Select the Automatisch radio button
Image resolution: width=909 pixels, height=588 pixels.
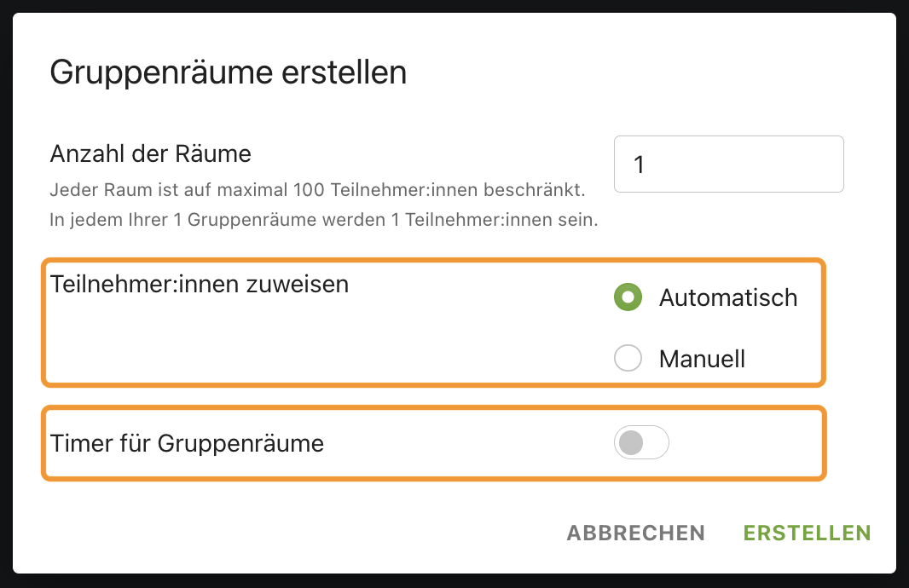(x=628, y=297)
